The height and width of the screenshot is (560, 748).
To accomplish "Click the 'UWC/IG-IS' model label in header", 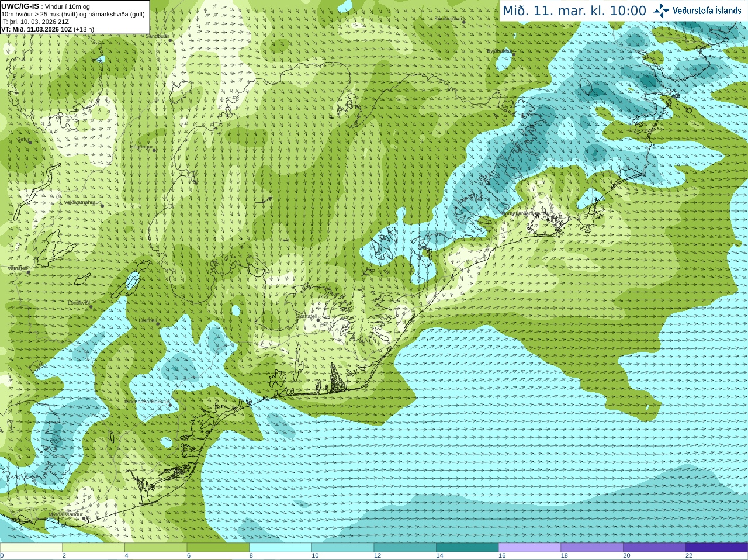I will click(20, 6).
